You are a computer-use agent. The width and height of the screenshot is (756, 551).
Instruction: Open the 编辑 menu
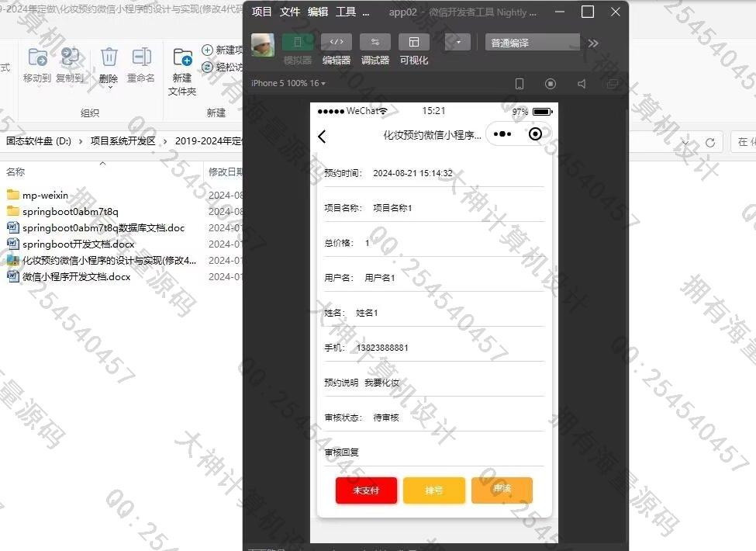318,12
